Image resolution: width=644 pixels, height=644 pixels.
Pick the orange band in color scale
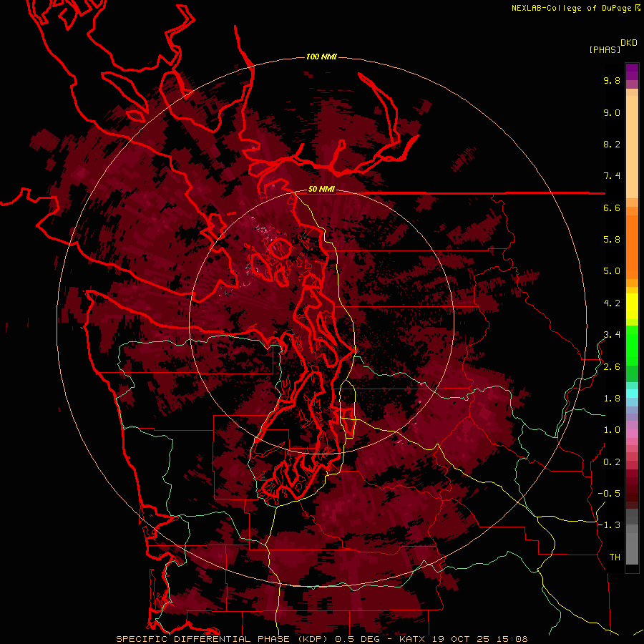(x=632, y=247)
